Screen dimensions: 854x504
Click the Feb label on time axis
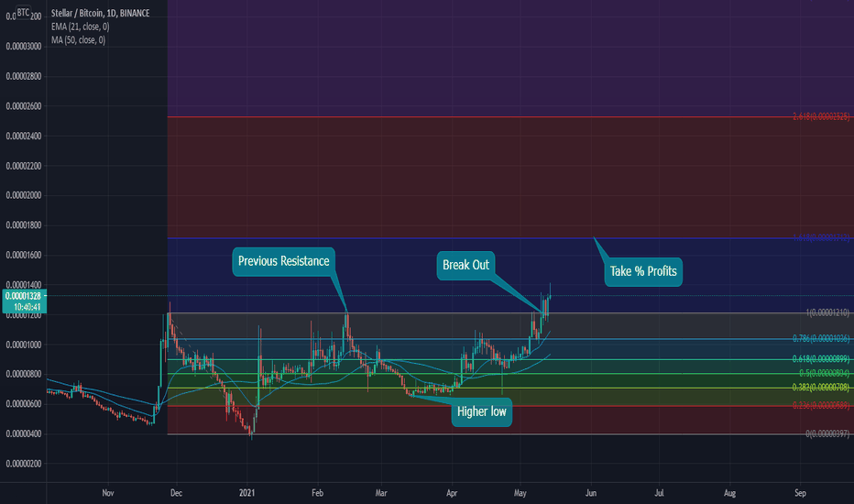[x=318, y=493]
